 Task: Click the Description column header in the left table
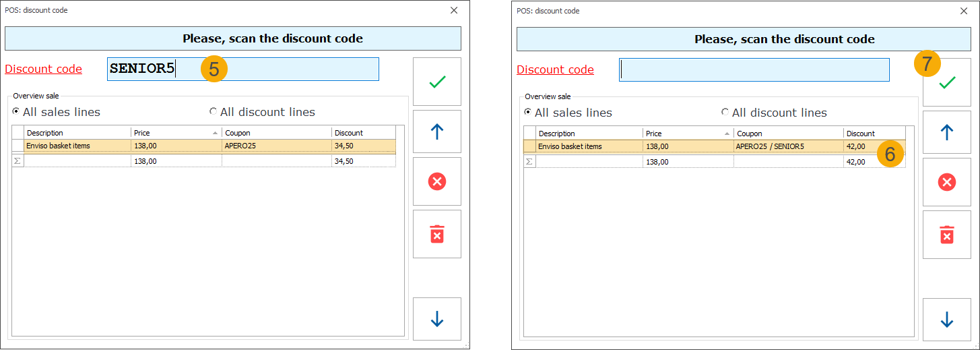tap(77, 133)
